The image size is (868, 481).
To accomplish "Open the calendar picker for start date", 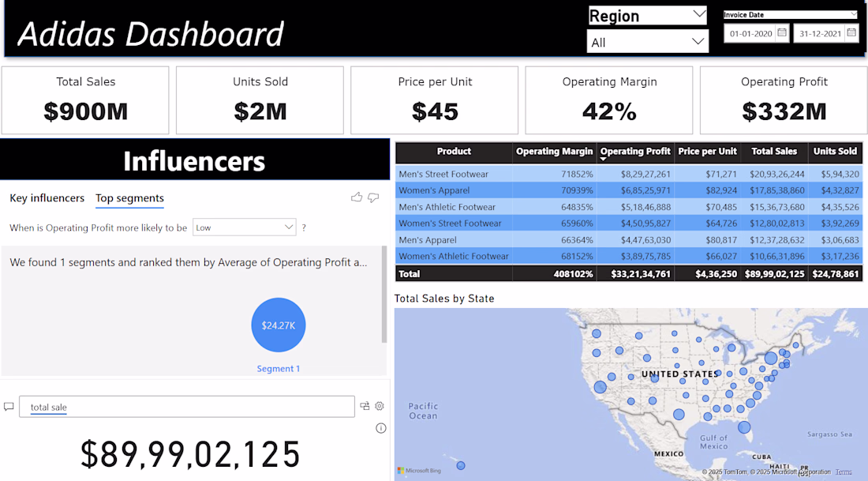I will 782,32.
